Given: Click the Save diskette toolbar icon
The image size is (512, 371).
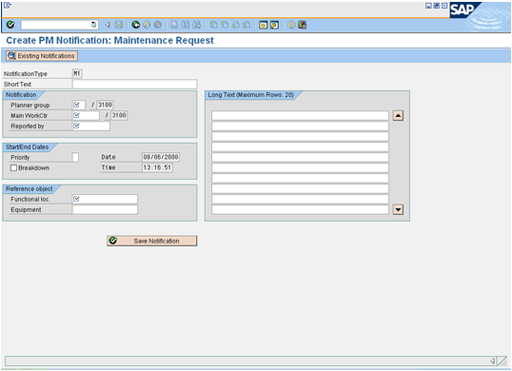Looking at the screenshot, I should [x=119, y=25].
